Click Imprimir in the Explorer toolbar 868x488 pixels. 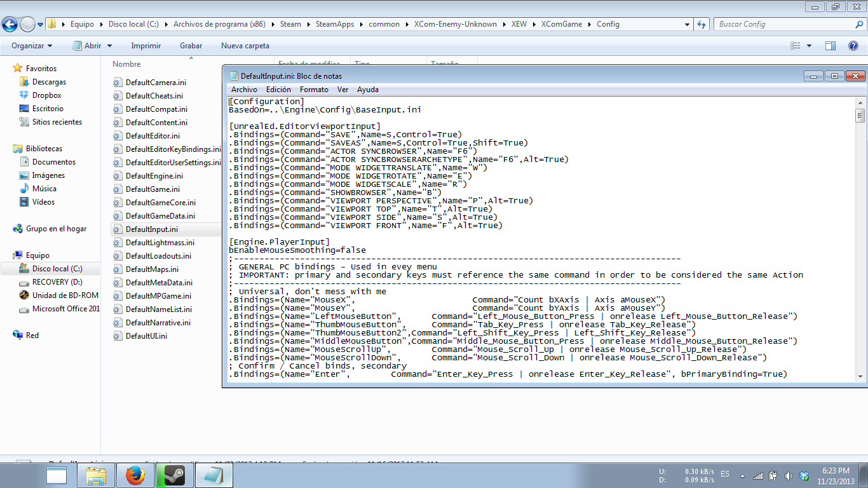146,46
